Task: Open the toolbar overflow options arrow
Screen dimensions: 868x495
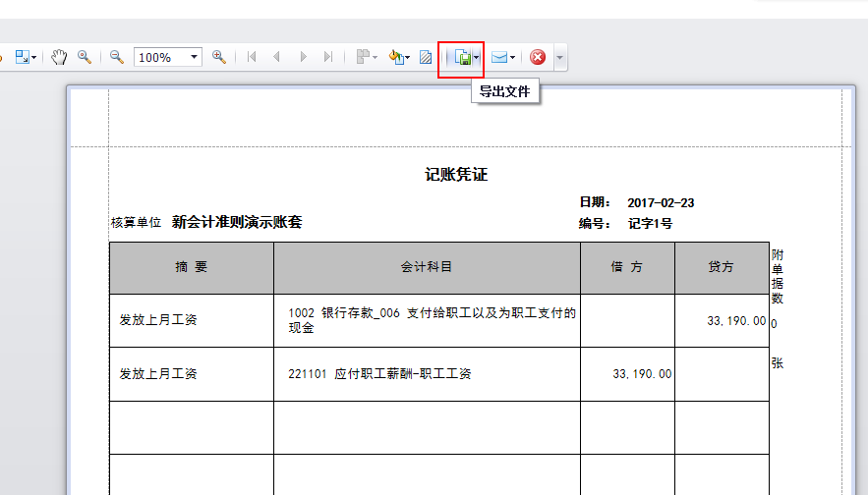Action: click(x=559, y=58)
